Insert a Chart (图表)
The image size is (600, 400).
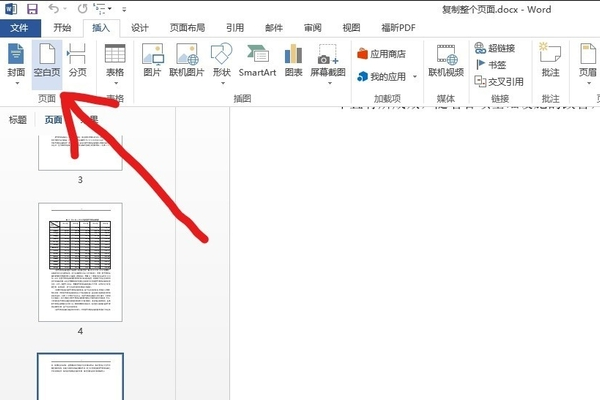pos(293,62)
